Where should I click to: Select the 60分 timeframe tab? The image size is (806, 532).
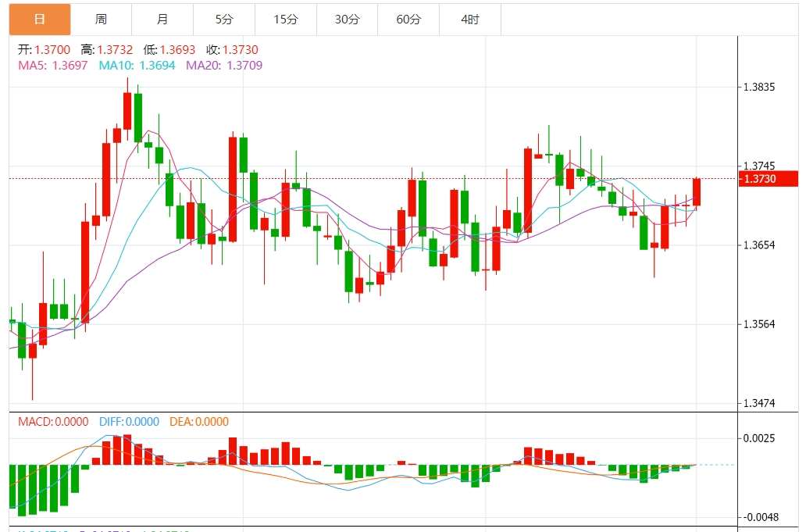pyautogui.click(x=408, y=20)
